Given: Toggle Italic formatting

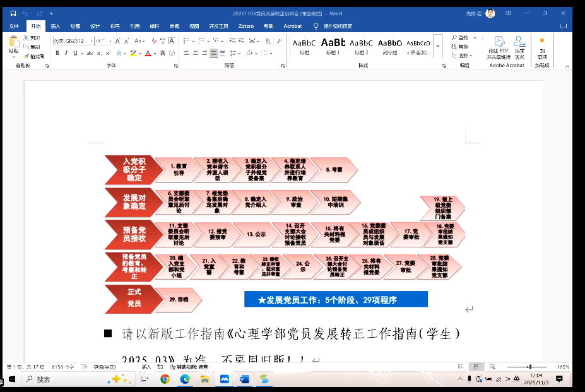Looking at the screenshot, I should tap(66, 53).
